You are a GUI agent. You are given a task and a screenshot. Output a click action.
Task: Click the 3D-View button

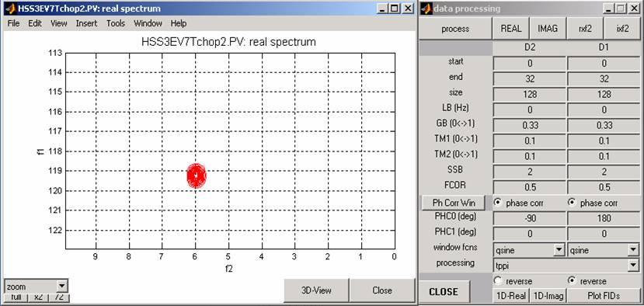(x=316, y=290)
